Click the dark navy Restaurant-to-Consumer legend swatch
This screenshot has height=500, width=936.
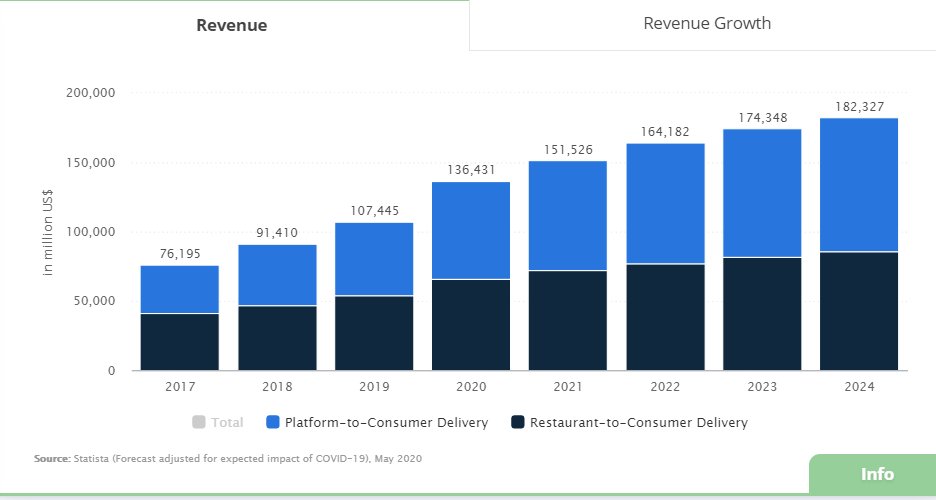pos(518,422)
